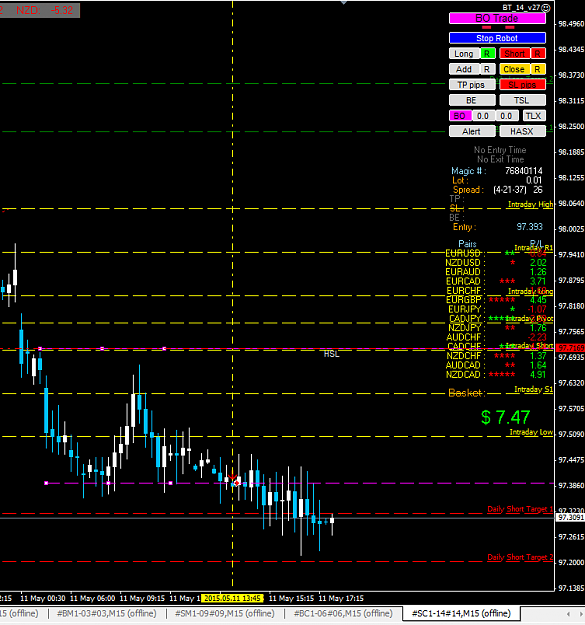The width and height of the screenshot is (585, 625).
Task: Toggle the BE break-even button
Action: (472, 100)
